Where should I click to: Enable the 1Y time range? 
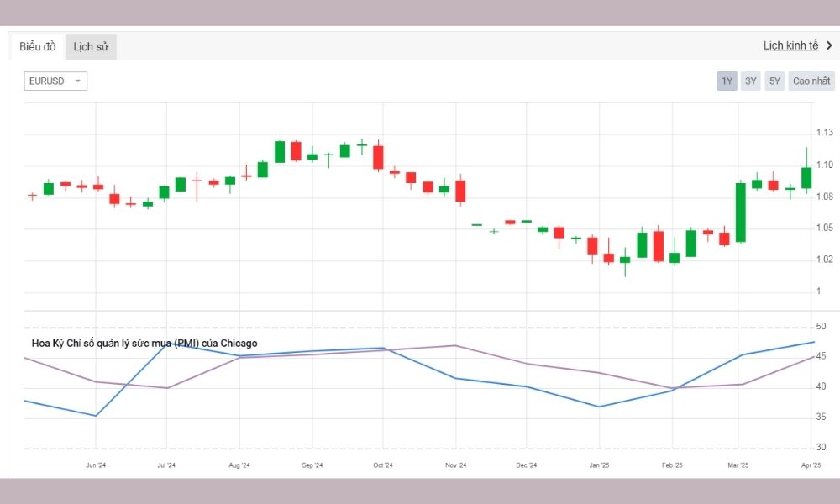726,81
